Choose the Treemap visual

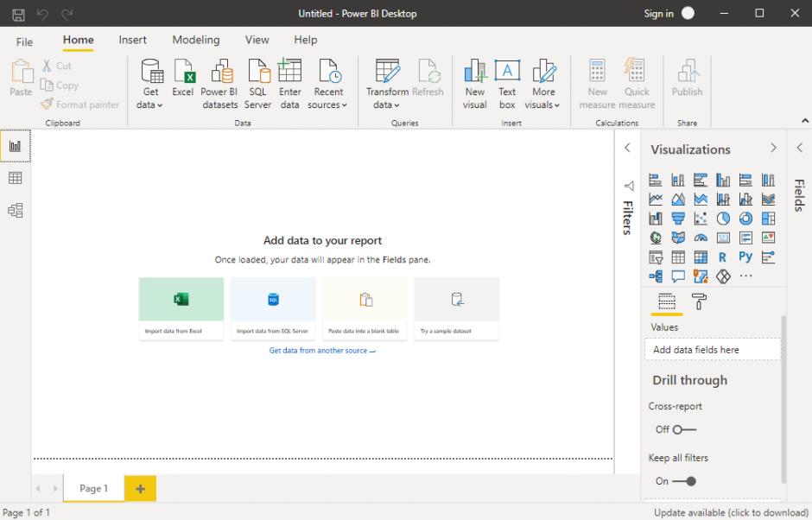(769, 219)
